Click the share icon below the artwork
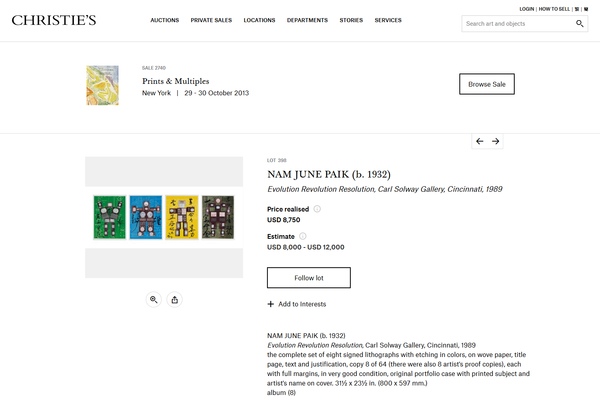Image resolution: width=600 pixels, height=408 pixels. click(x=175, y=299)
